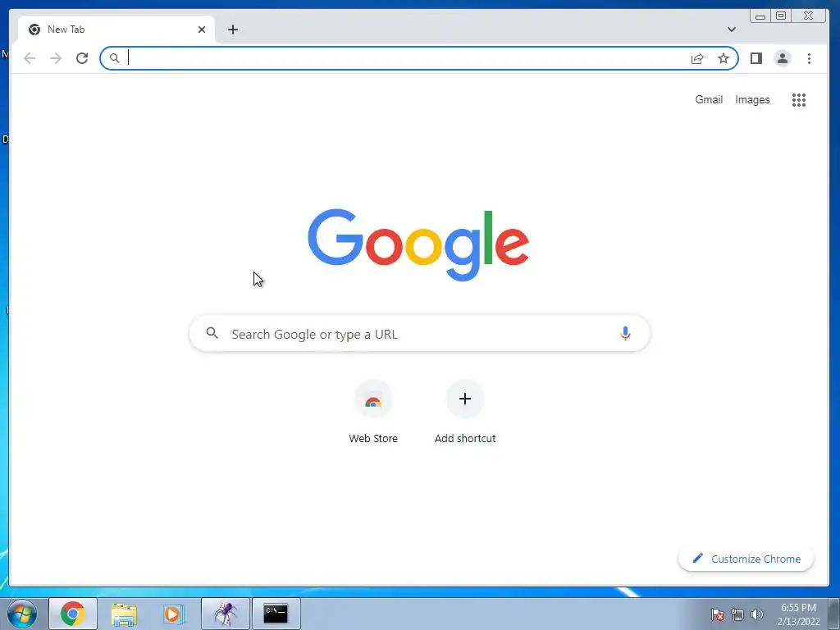Open the Action Center flag icon
Viewport: 840px width, 630px height.
tap(718, 614)
